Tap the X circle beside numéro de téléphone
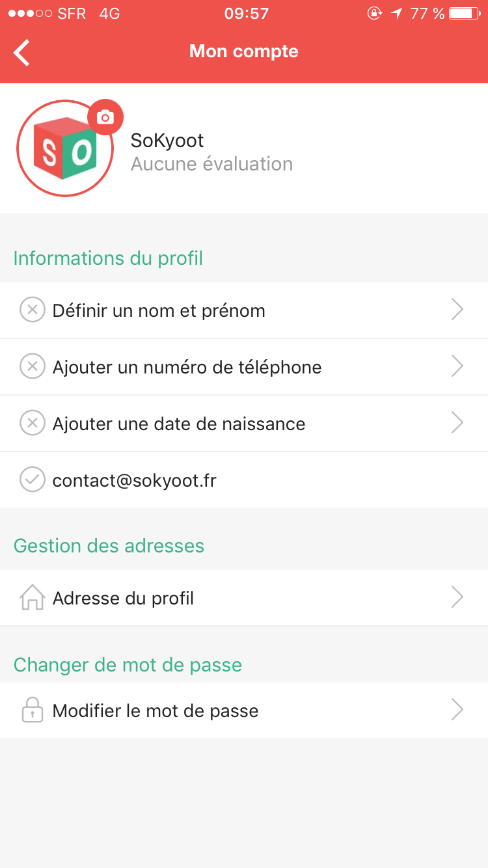Image resolution: width=488 pixels, height=868 pixels. 32,367
